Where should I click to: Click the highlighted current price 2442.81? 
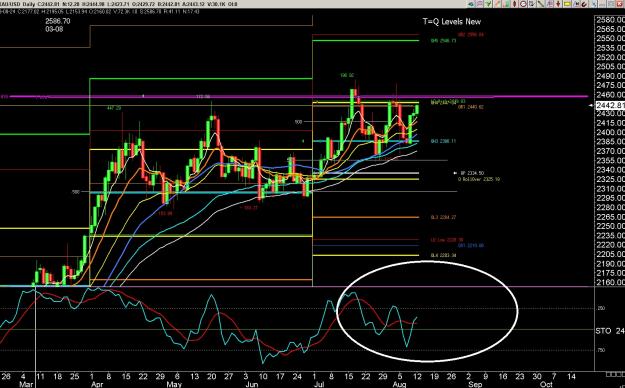(610, 105)
